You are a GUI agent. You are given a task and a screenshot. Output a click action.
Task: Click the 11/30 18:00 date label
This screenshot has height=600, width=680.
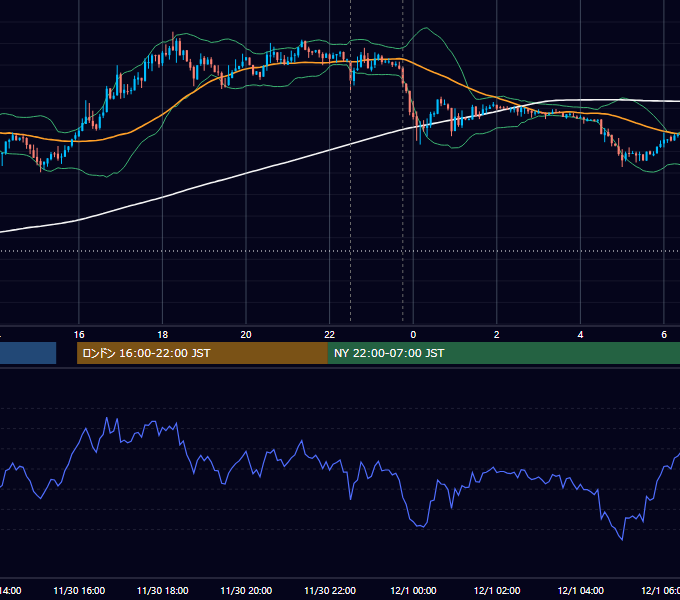tap(163, 591)
